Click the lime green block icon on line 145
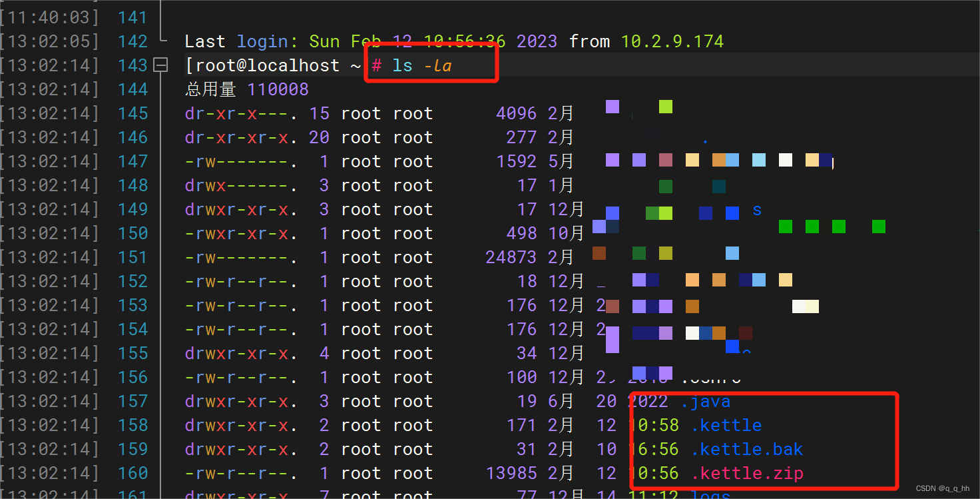Image resolution: width=980 pixels, height=499 pixels. [x=666, y=106]
